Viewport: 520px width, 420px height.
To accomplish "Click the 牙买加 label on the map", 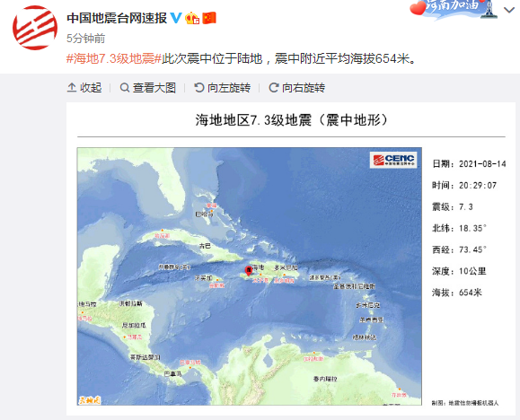I will point(204,278).
